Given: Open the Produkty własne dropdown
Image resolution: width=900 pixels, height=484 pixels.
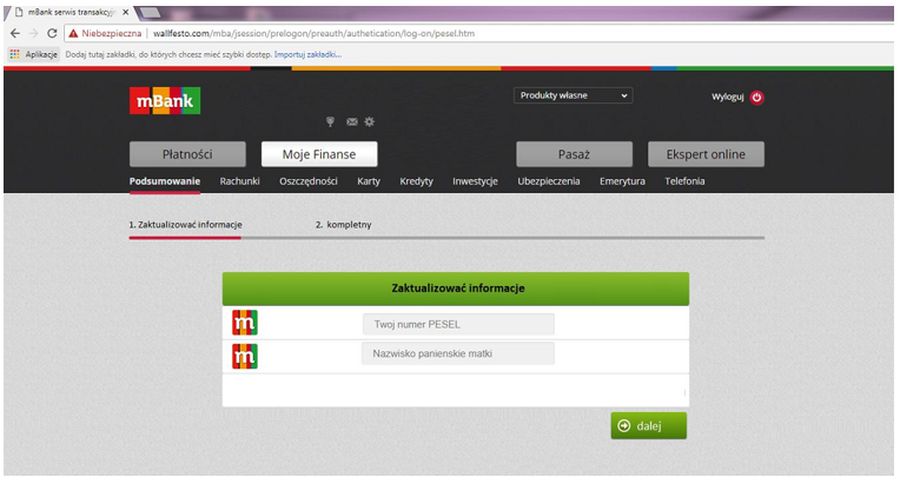Looking at the screenshot, I should click(x=573, y=95).
